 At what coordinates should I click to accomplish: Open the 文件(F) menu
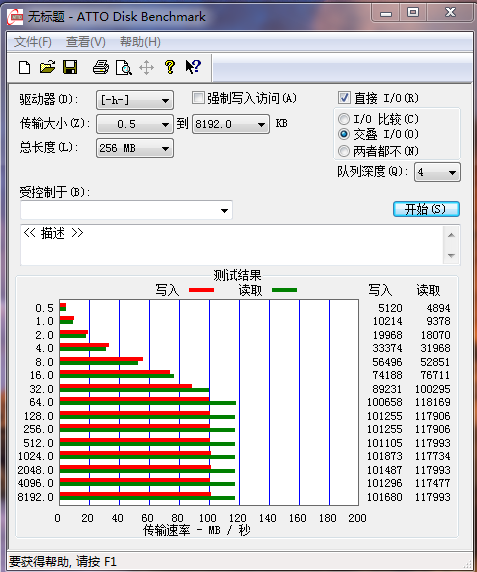tap(33, 42)
